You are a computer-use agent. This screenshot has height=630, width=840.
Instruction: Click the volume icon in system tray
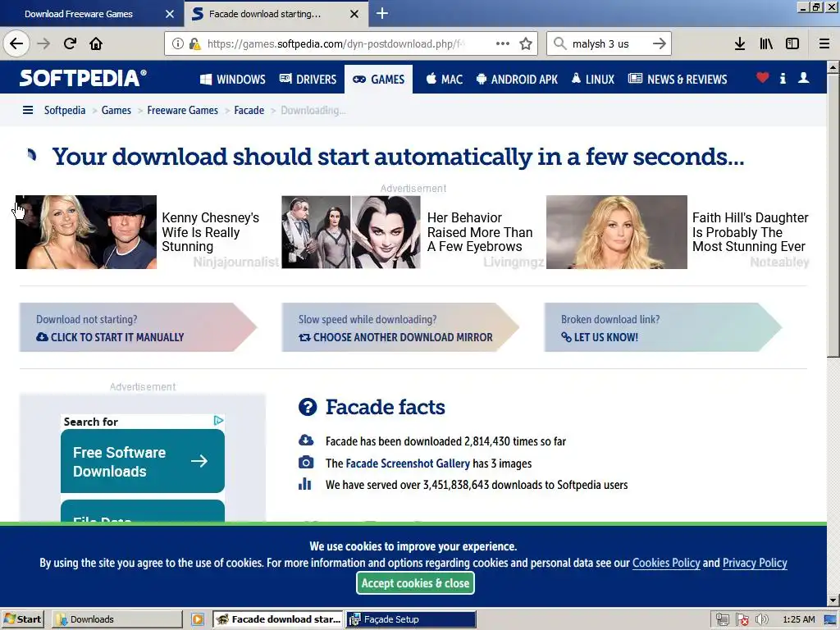tap(762, 620)
